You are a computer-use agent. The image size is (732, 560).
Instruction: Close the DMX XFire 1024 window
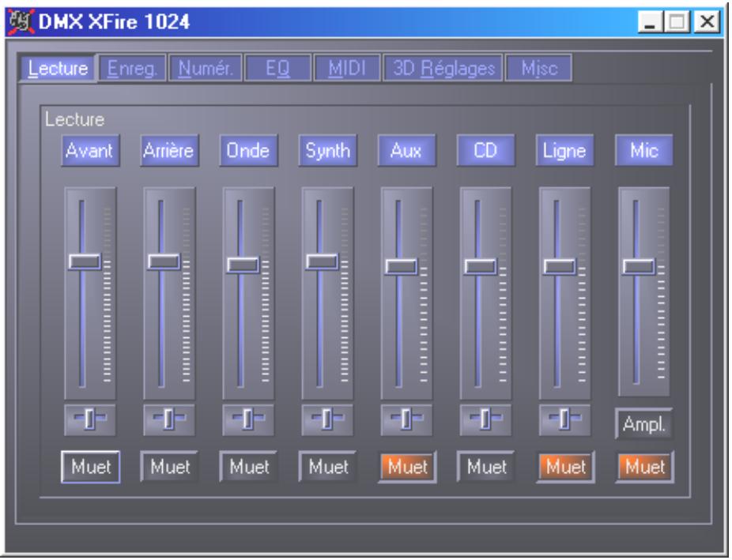tap(707, 22)
